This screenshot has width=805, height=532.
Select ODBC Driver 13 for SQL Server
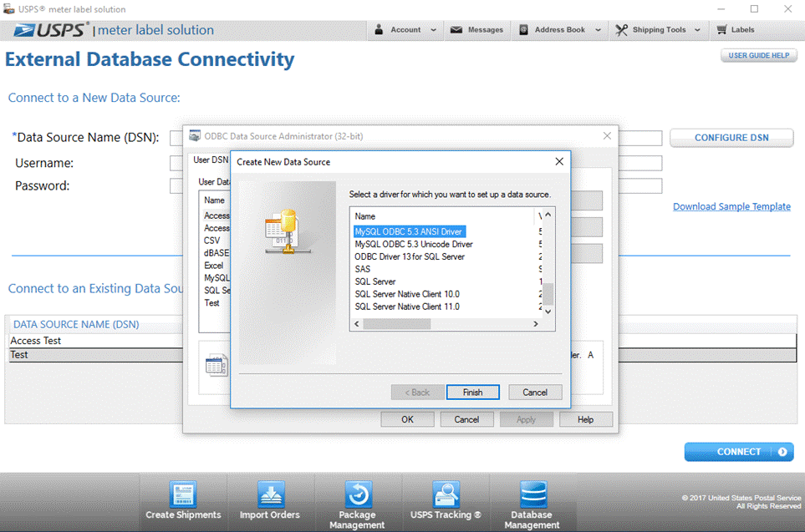[x=410, y=256]
